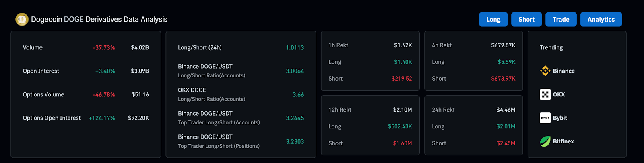Open the Trade button

pos(561,19)
